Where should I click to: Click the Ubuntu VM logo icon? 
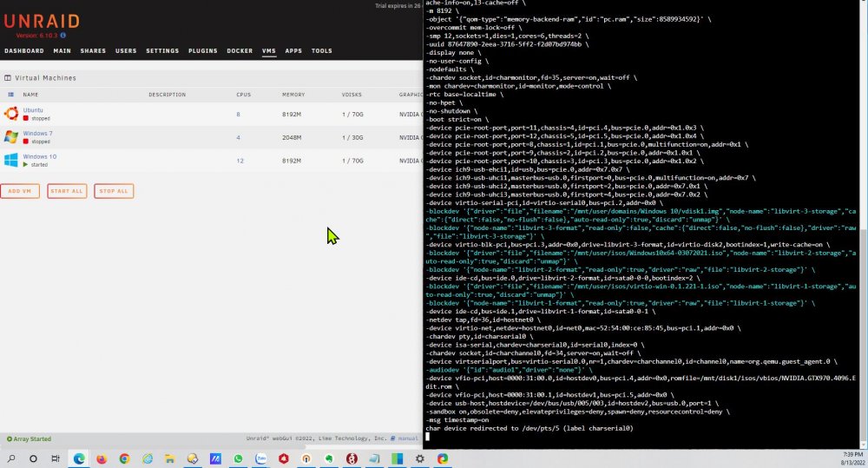click(x=11, y=114)
